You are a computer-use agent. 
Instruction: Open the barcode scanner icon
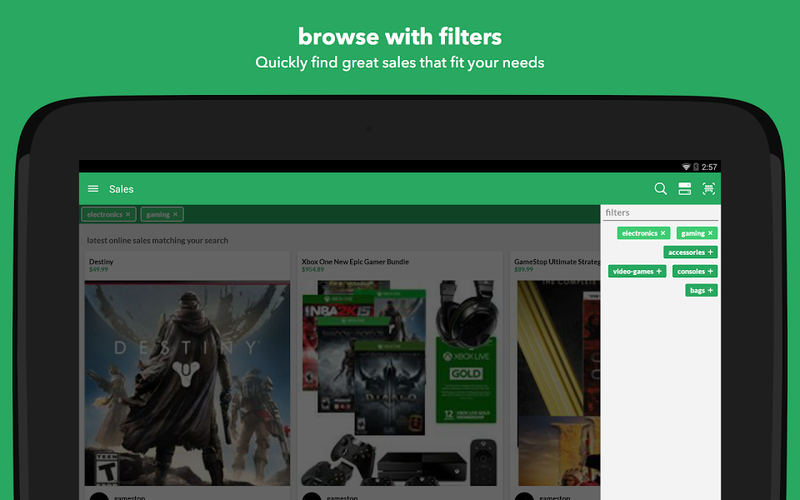(709, 189)
